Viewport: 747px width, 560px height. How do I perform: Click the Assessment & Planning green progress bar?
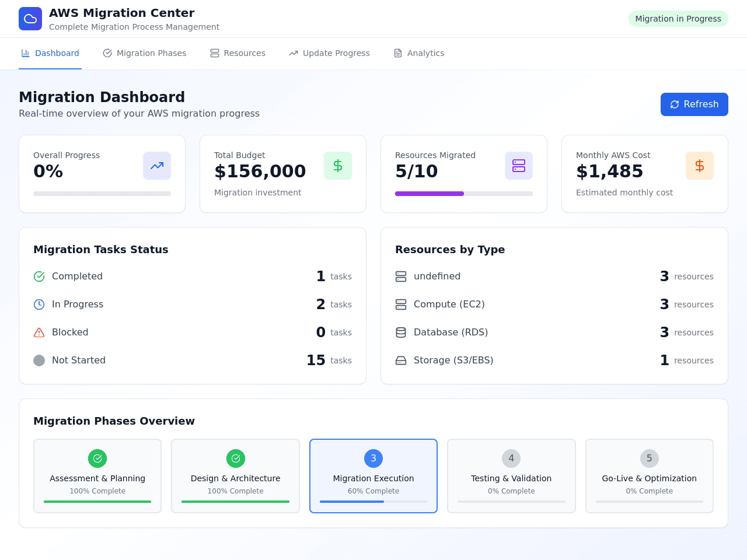[97, 502]
